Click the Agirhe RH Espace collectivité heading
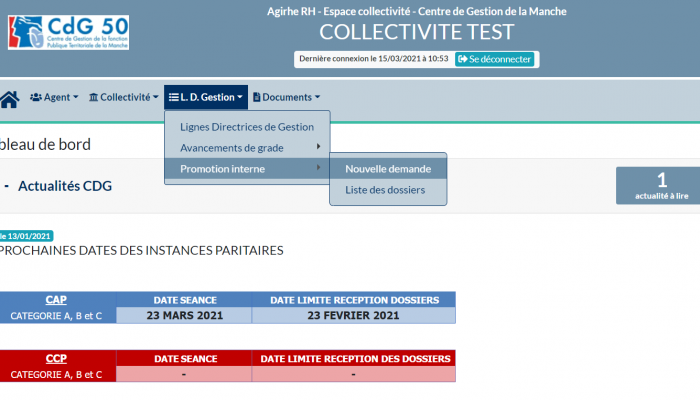 [x=417, y=11]
